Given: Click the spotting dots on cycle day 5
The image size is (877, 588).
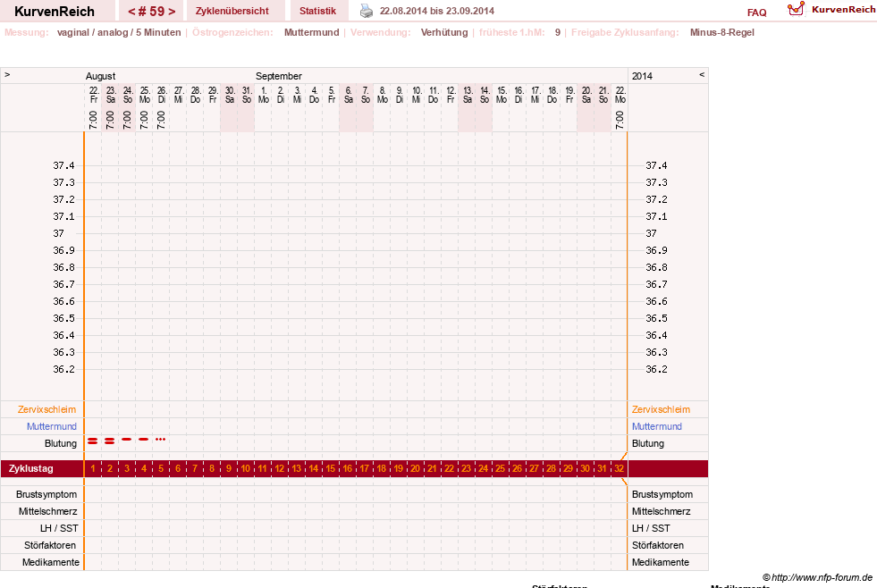Looking at the screenshot, I should (x=161, y=440).
